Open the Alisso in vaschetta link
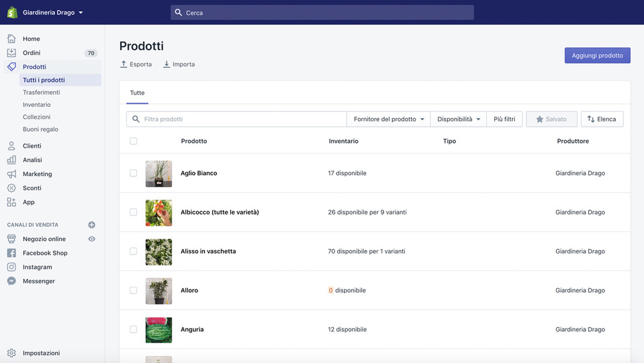This screenshot has width=644, height=363. tap(208, 251)
